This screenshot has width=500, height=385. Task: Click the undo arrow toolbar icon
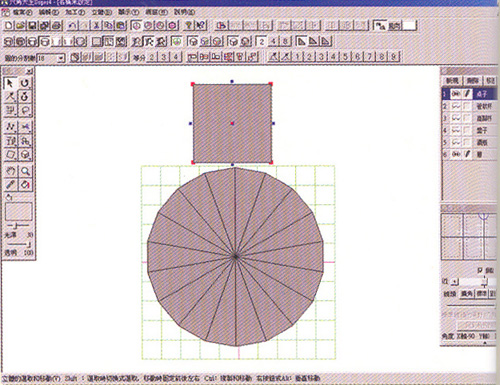[73, 25]
